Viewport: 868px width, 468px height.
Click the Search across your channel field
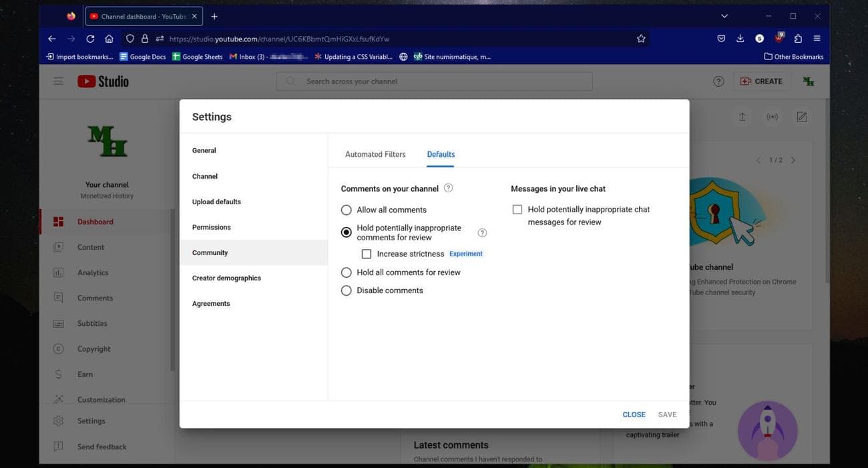click(x=434, y=81)
